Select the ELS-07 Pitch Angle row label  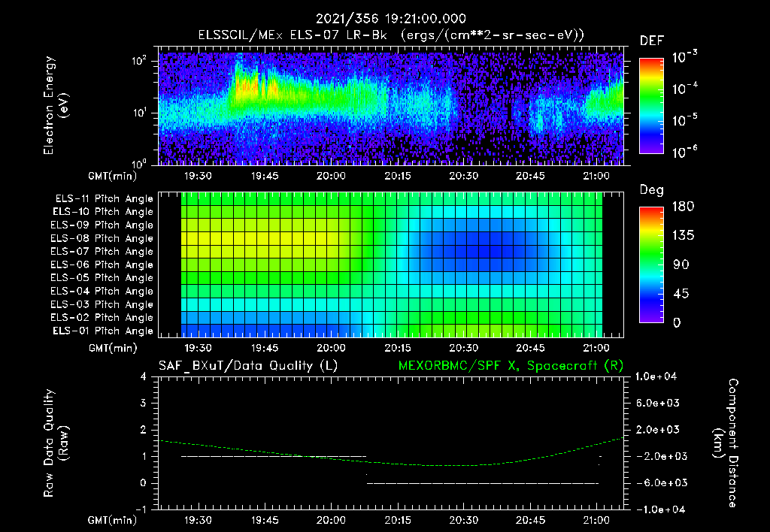click(102, 251)
